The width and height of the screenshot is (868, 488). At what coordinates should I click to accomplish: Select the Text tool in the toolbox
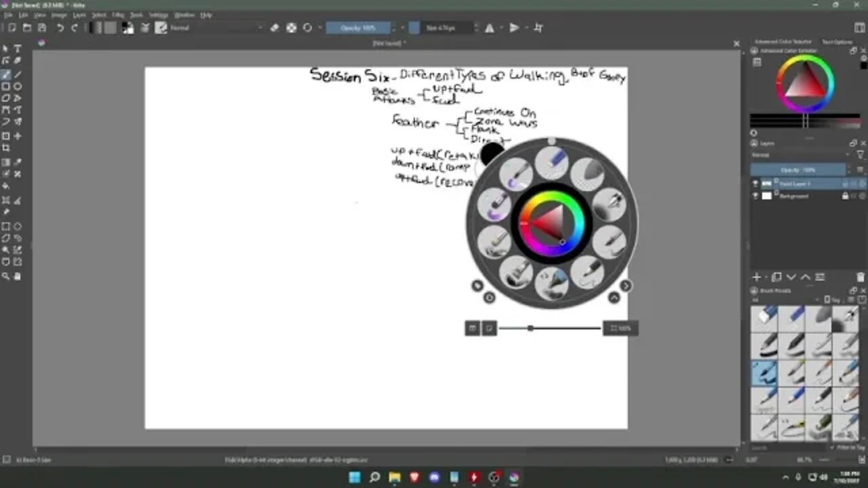click(18, 49)
